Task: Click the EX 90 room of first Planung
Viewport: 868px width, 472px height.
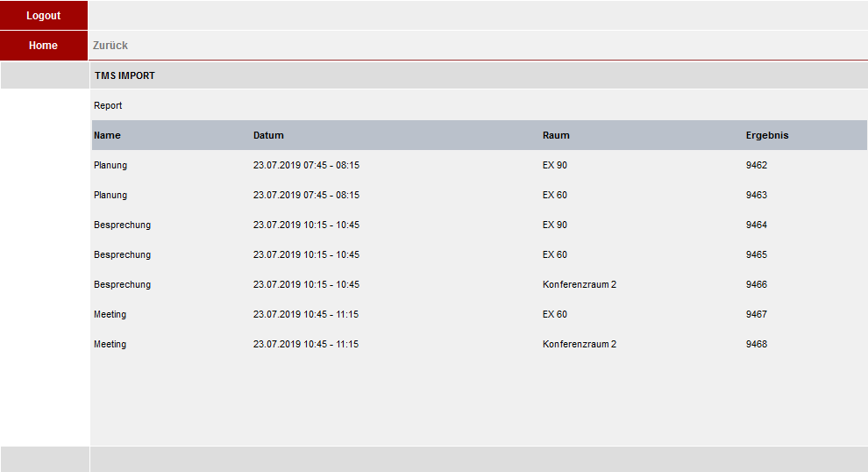Action: tap(555, 165)
